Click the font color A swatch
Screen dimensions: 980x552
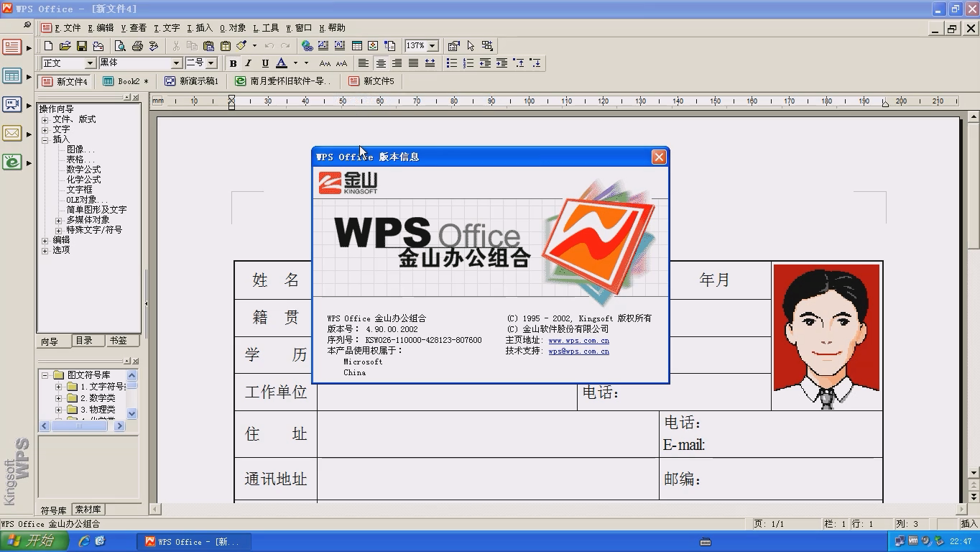point(282,63)
